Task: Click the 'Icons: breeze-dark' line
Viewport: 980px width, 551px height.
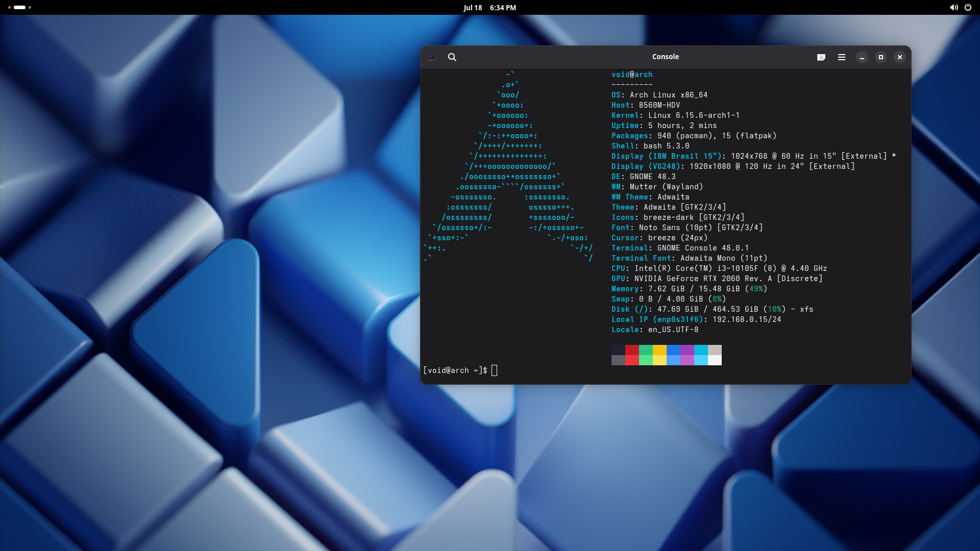Action: [678, 217]
